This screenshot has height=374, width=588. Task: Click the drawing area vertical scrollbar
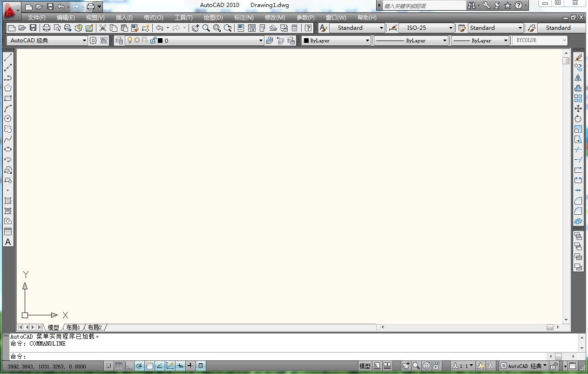coord(566,185)
